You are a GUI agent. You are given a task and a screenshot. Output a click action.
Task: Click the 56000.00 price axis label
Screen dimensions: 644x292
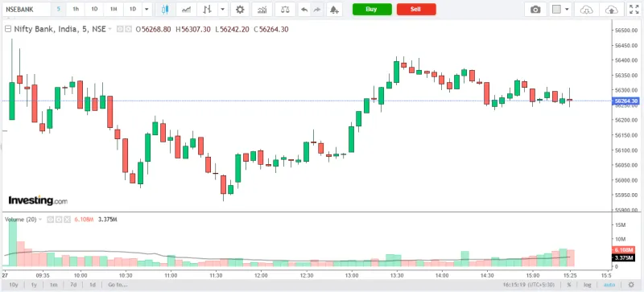click(626, 180)
